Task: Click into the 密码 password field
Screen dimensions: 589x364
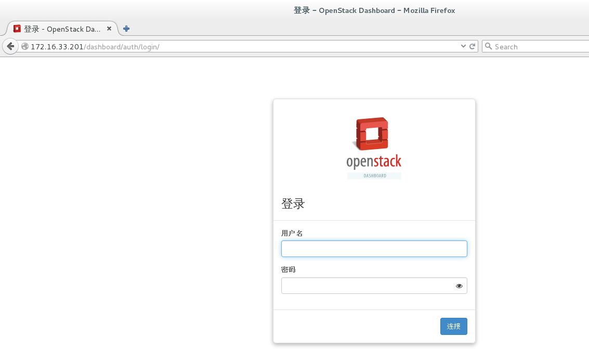Action: coord(367,286)
